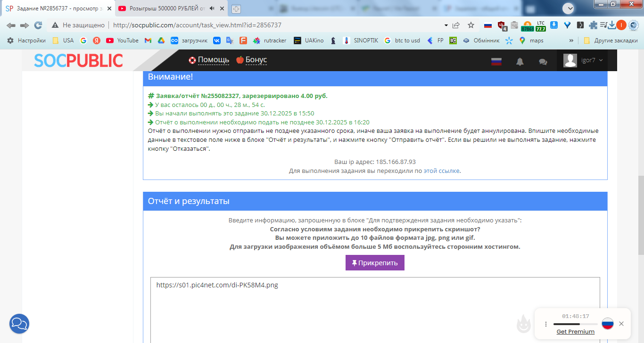Click the notifications bell icon in SocPublic header

(x=520, y=61)
